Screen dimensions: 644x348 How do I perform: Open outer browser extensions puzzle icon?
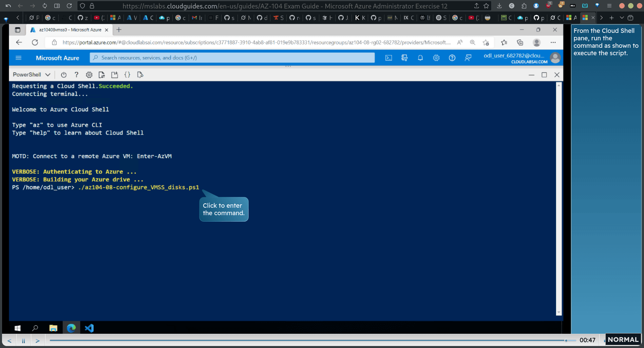tap(524, 6)
